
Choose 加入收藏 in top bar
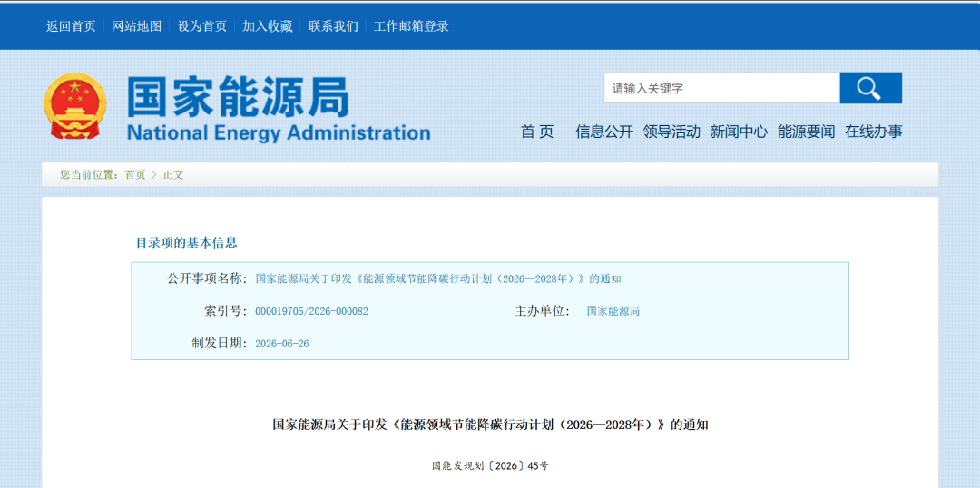pyautogui.click(x=268, y=26)
